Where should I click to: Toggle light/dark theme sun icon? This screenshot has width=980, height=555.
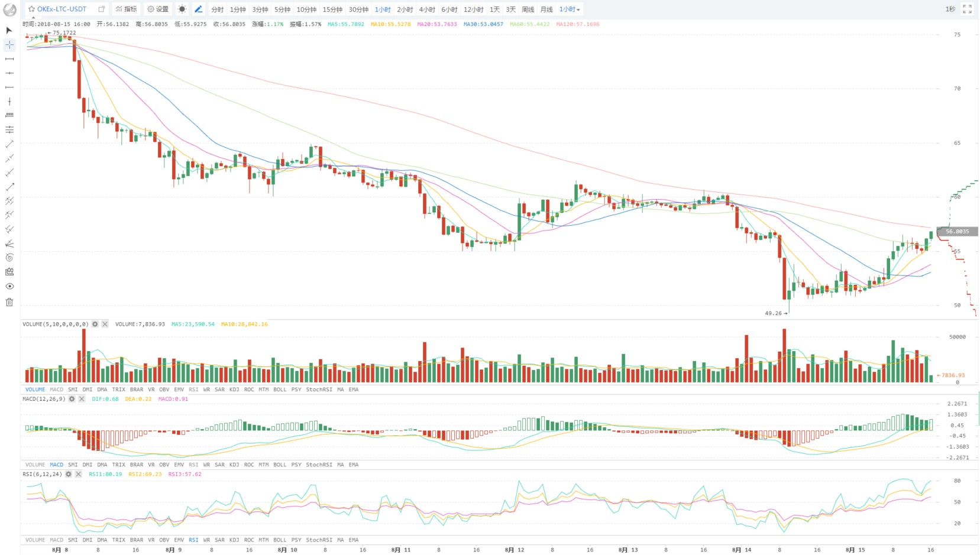click(x=182, y=9)
